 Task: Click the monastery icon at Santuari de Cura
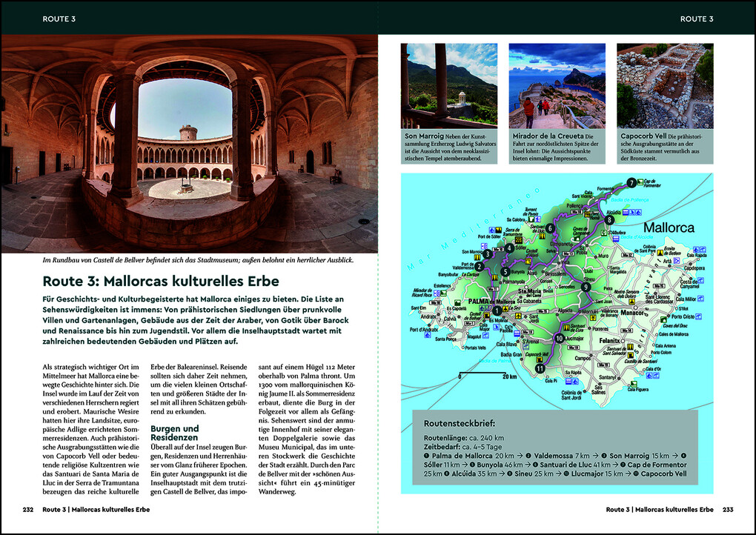(x=566, y=328)
